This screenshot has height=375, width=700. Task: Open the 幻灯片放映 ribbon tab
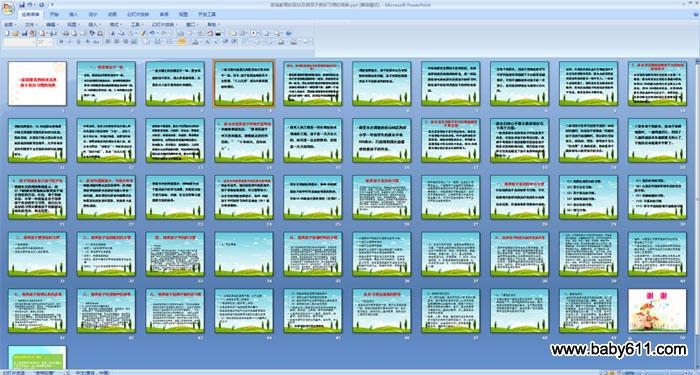[x=138, y=14]
